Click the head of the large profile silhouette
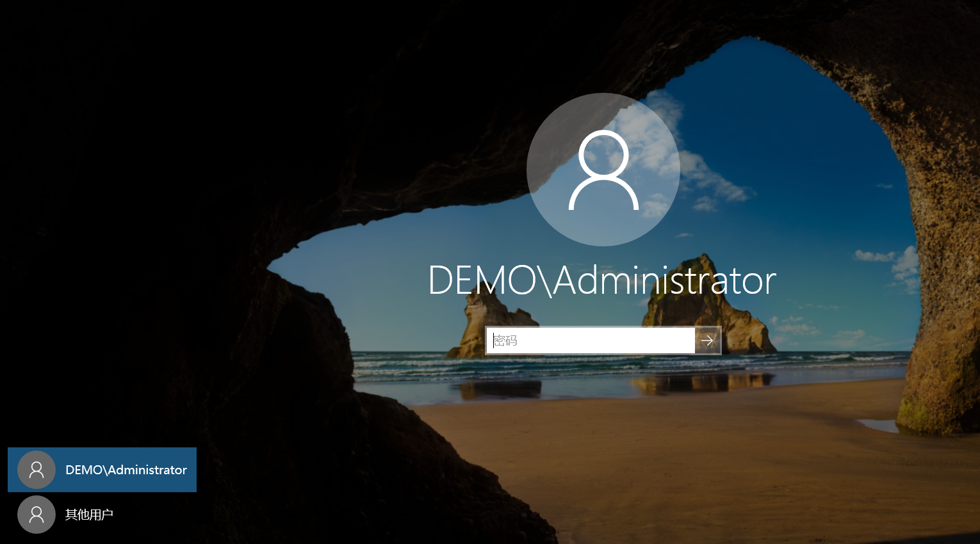The width and height of the screenshot is (980, 544). pyautogui.click(x=603, y=154)
